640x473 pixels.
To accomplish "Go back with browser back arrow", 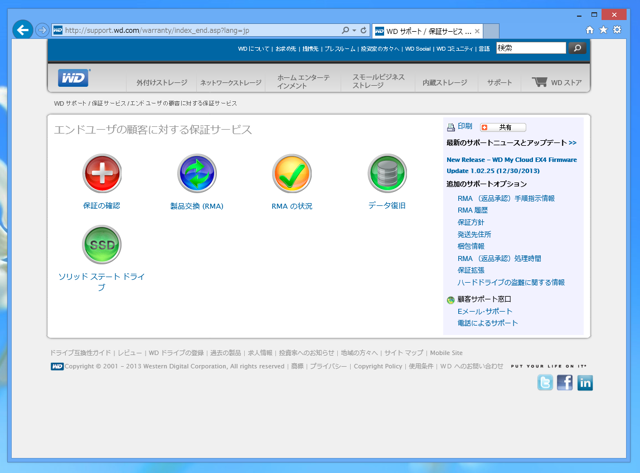I will click(x=22, y=30).
